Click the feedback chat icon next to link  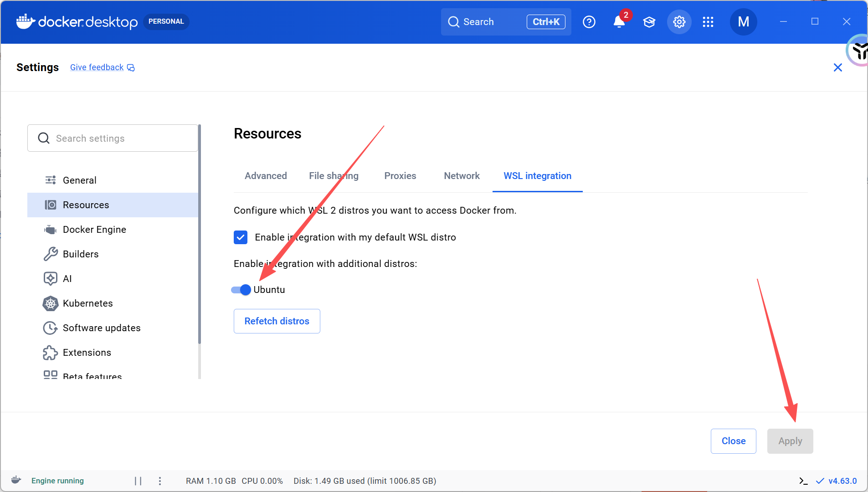pos(131,68)
